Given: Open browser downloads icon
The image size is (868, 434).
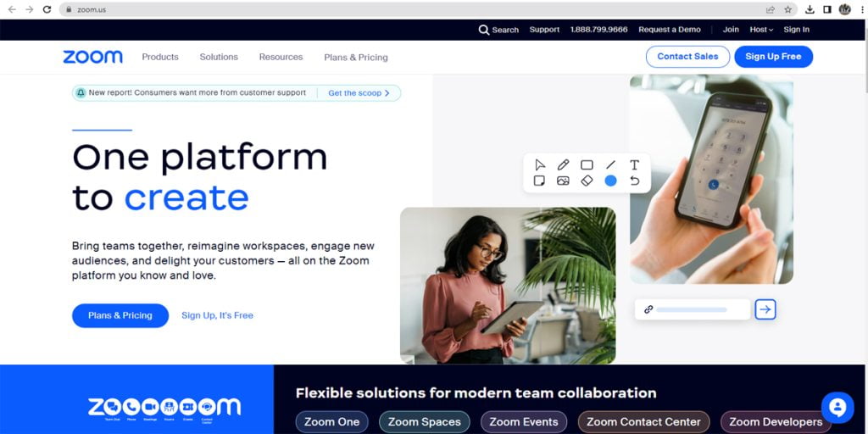Looking at the screenshot, I should point(810,9).
